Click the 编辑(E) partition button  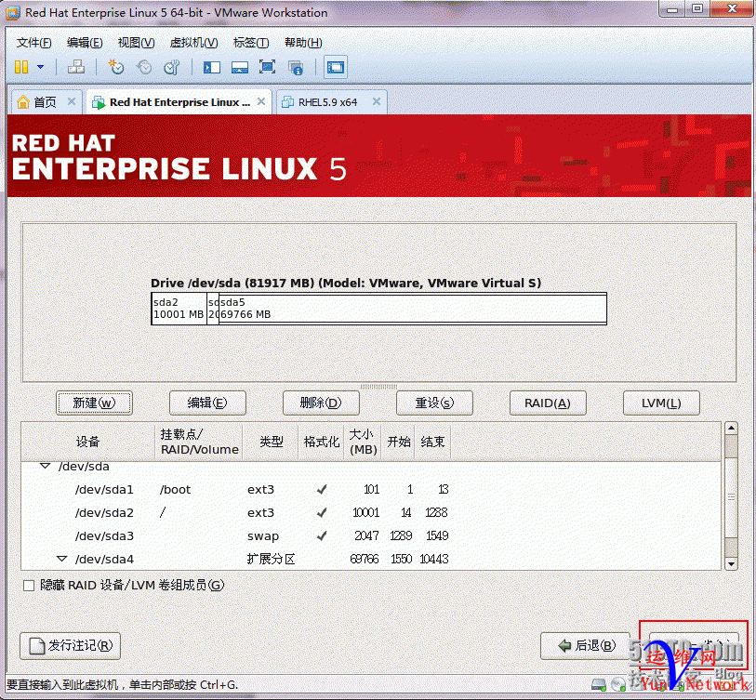click(207, 403)
